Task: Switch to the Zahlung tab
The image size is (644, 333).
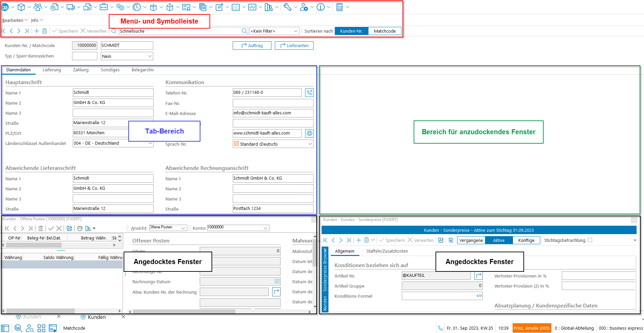Action: tap(81, 70)
